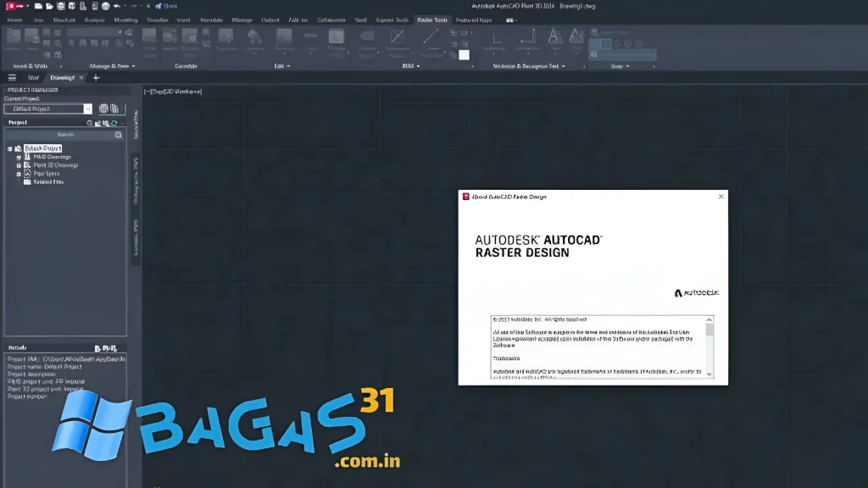This screenshot has height=488, width=868.
Task: Click the viewport controls label in drawing area
Action: (173, 91)
